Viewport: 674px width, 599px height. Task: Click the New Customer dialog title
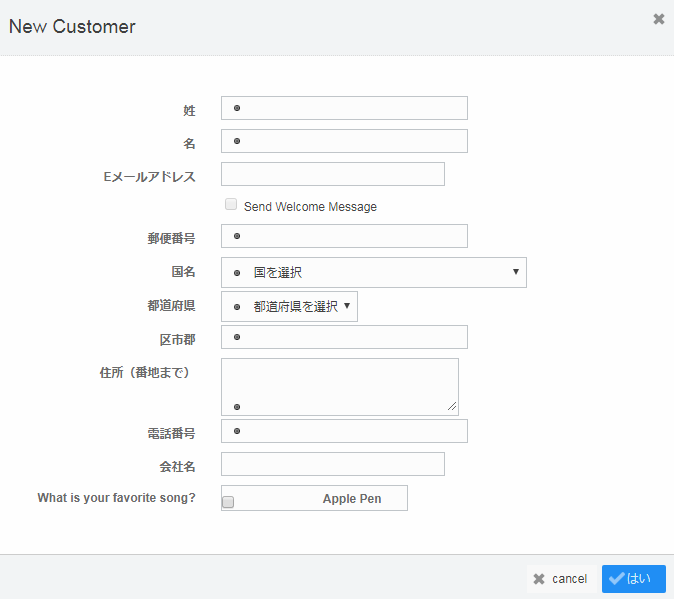click(x=72, y=27)
